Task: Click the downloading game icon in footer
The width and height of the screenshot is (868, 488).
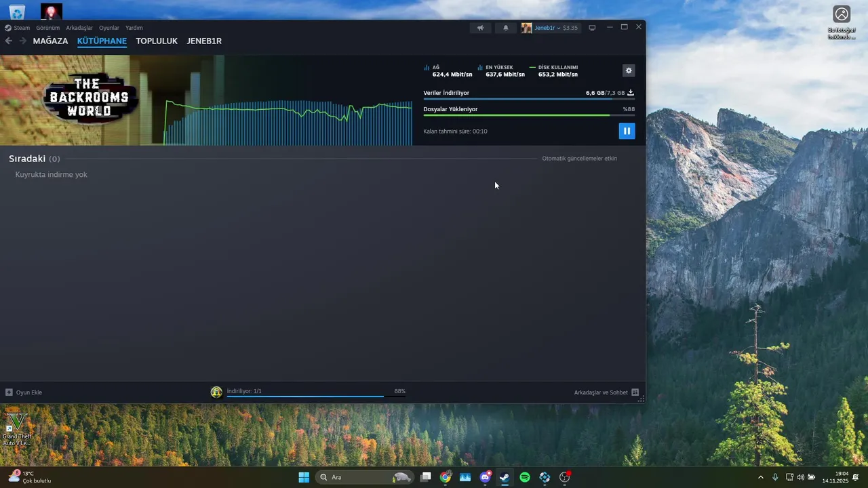Action: pos(216,392)
